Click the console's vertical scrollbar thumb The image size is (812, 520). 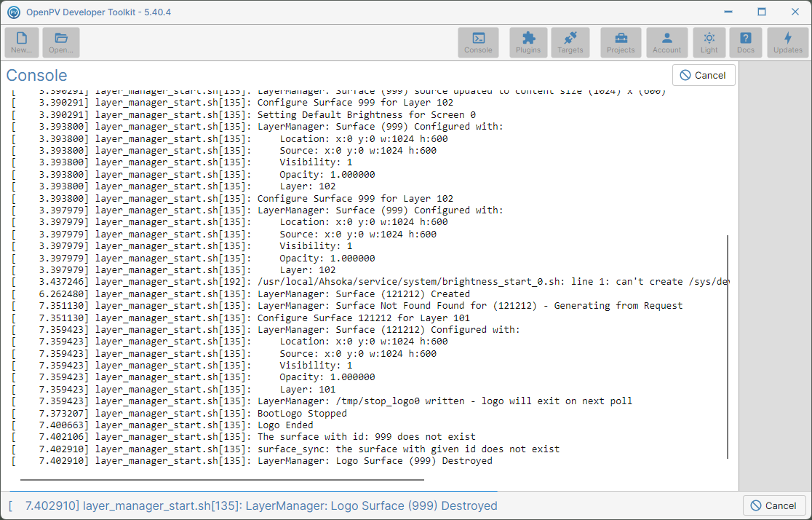[728, 347]
